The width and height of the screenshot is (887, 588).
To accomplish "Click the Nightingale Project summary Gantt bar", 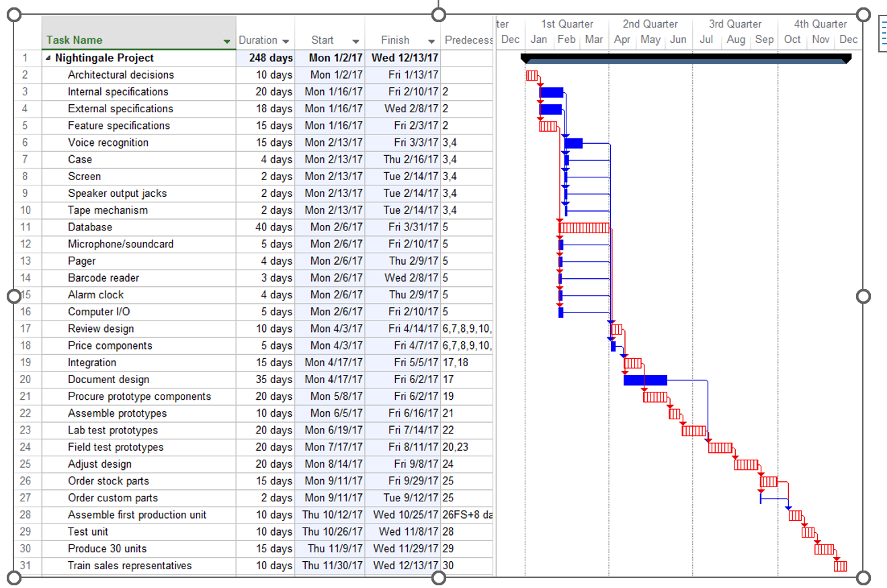I will 686,58.
